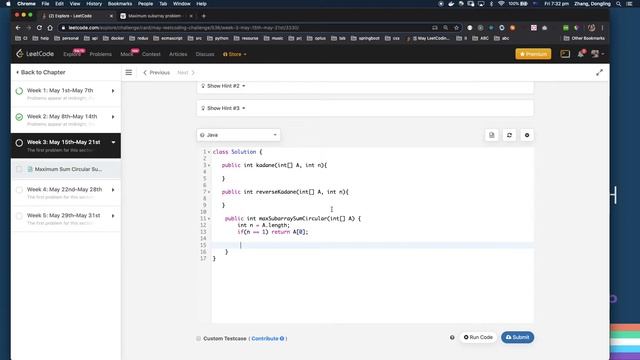Expand Week 2: May 8th-May 14th arrow
Viewport: 640px width, 360px height.
pyautogui.click(x=113, y=117)
